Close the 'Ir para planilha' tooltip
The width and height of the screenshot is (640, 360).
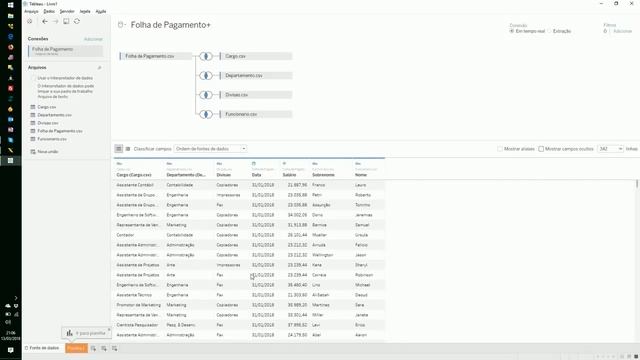pyautogui.click(x=109, y=329)
